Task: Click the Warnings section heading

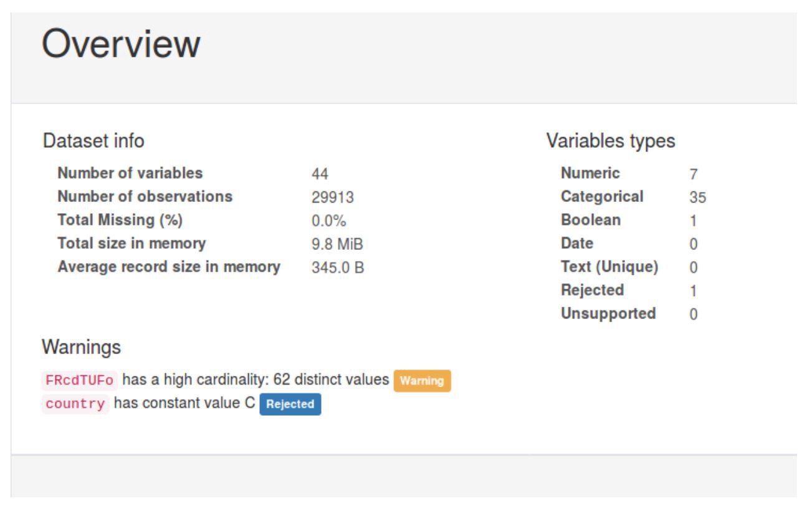Action: (81, 347)
